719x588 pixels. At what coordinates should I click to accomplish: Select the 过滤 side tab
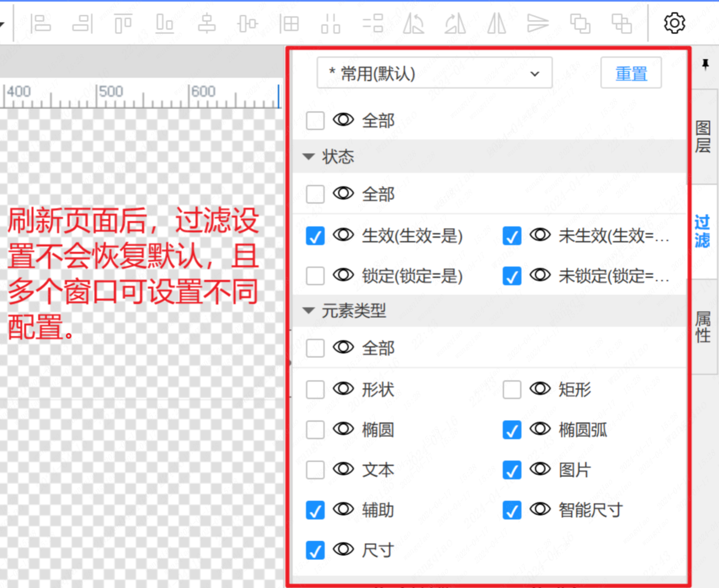703,231
